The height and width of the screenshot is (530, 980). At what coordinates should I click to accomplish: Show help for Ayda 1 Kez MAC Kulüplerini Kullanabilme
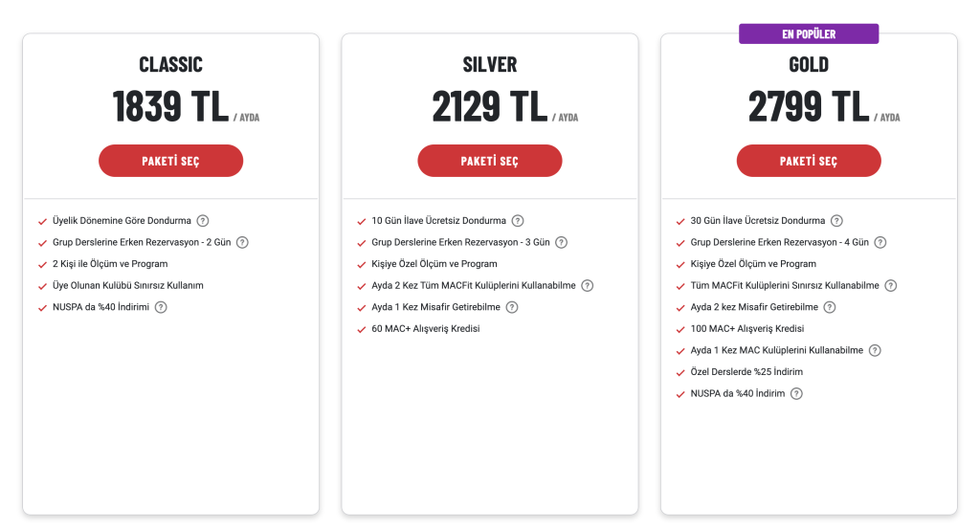click(x=875, y=351)
